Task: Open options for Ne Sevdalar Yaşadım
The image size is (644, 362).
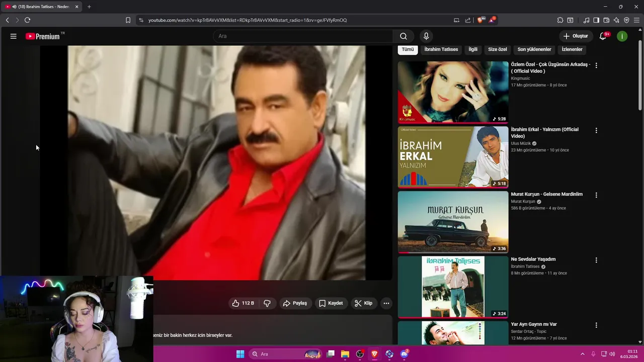Action: pos(596,260)
